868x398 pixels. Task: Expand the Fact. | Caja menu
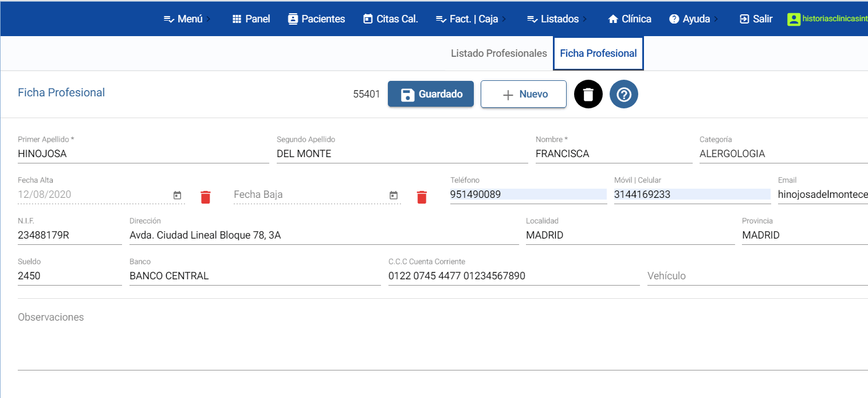(471, 19)
